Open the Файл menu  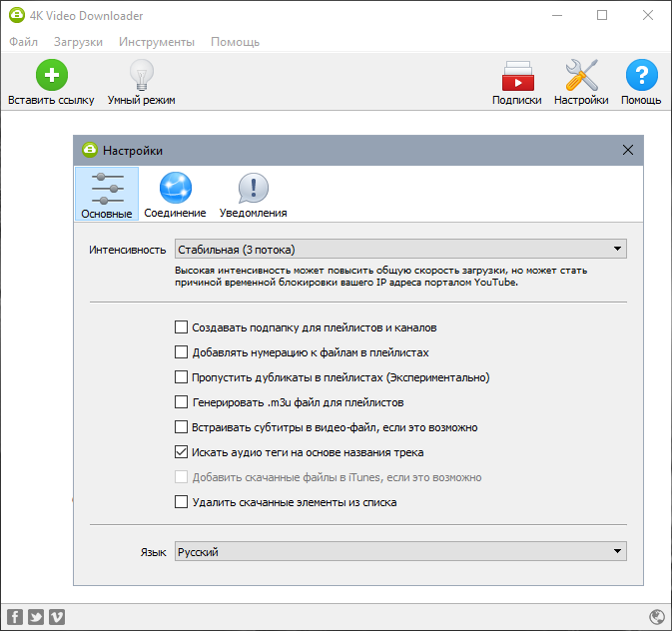click(24, 42)
